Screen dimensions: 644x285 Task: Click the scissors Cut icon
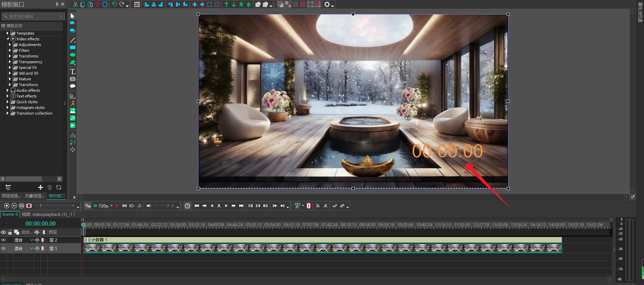click(x=75, y=4)
